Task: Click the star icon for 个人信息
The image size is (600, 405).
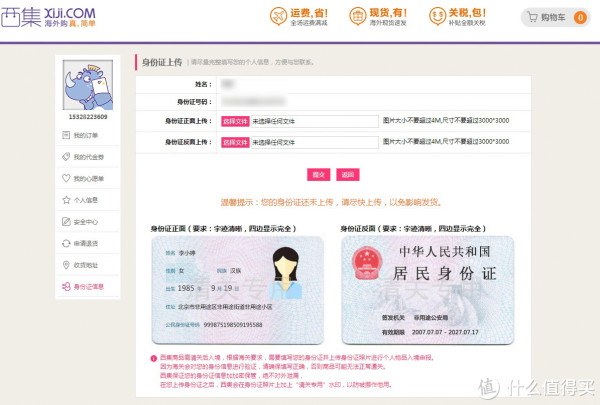Action: click(66, 200)
